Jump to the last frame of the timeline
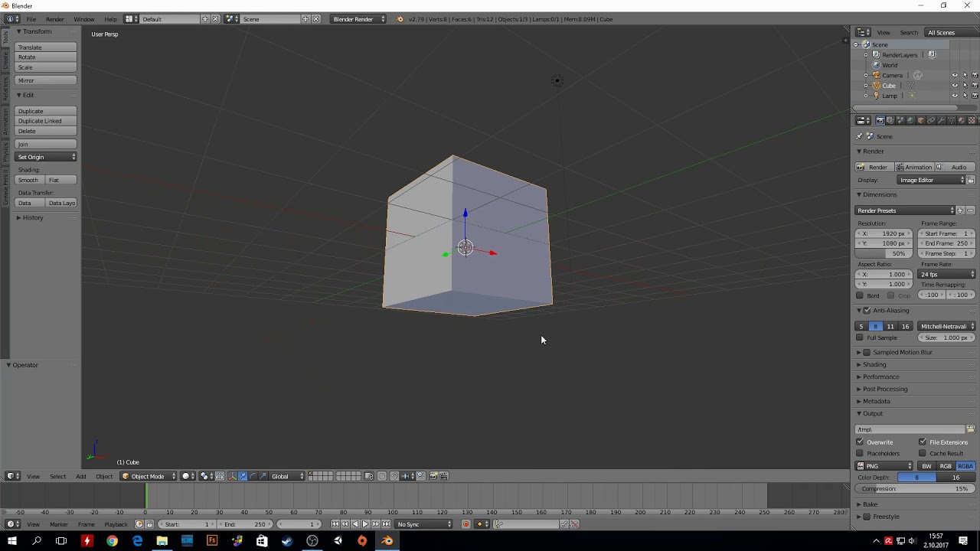 (386, 524)
